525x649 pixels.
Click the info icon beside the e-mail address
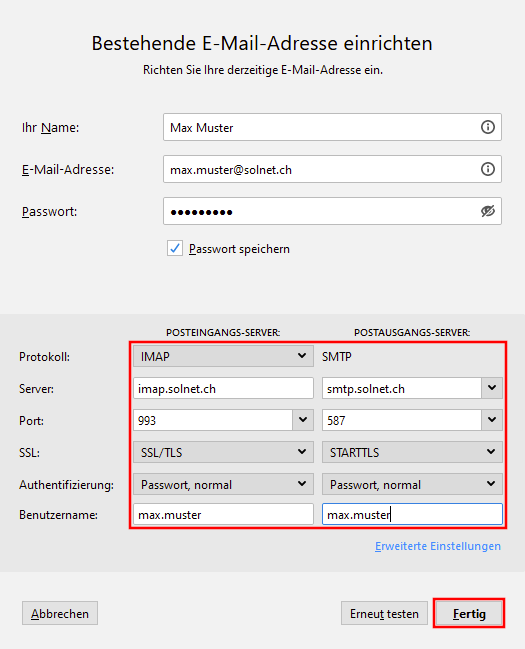[x=488, y=169]
